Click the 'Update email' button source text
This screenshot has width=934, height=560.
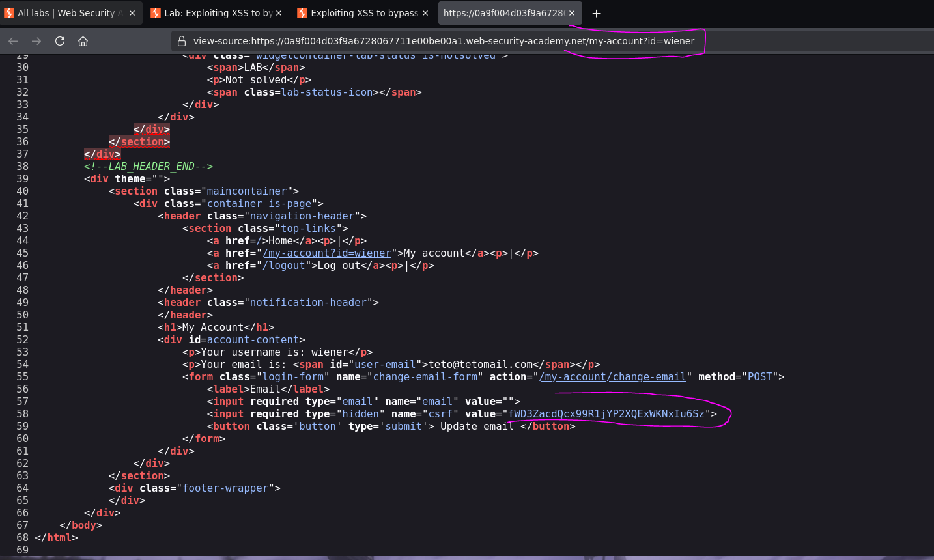pyautogui.click(x=477, y=426)
